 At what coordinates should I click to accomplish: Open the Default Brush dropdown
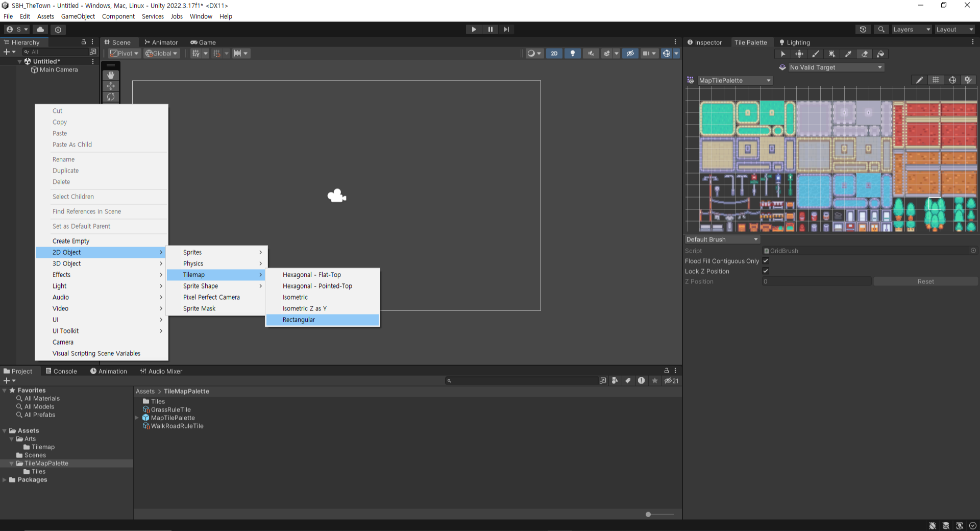click(722, 239)
